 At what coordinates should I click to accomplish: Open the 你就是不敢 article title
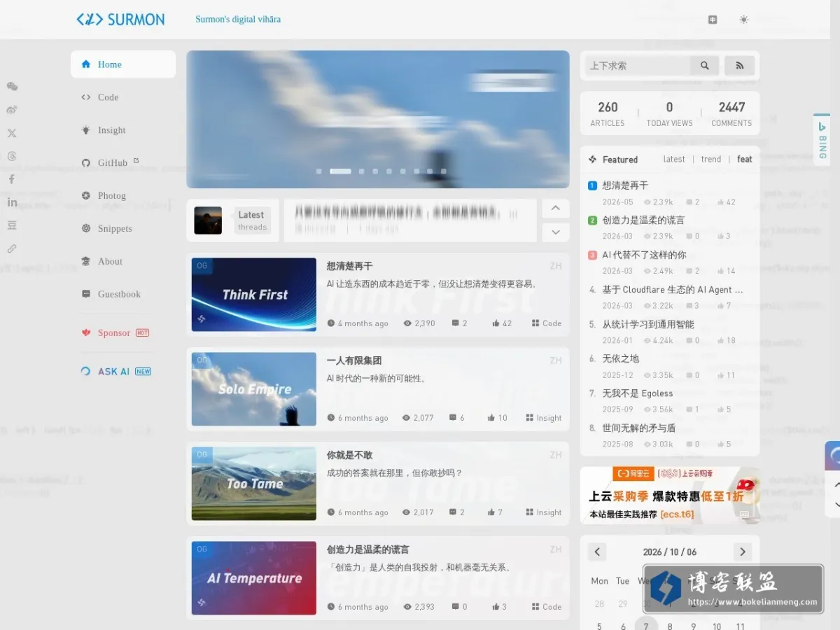click(349, 455)
